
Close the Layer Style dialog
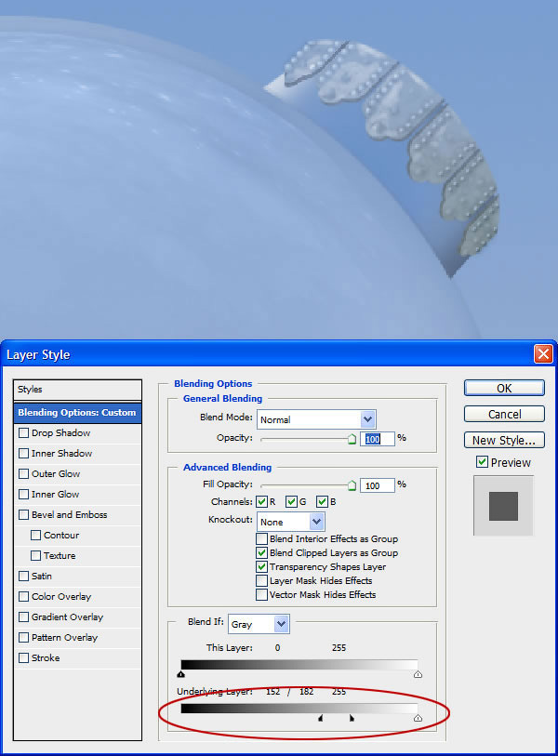(x=543, y=354)
